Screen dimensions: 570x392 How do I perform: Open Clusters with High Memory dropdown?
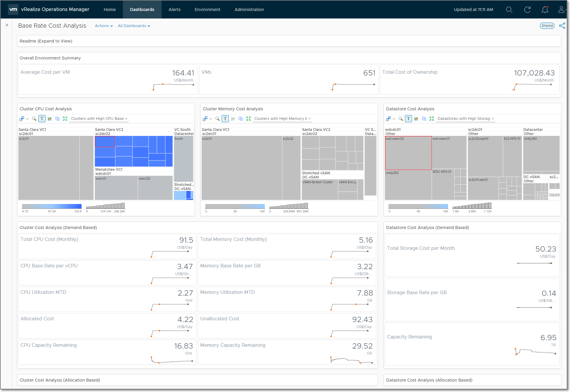(x=282, y=119)
